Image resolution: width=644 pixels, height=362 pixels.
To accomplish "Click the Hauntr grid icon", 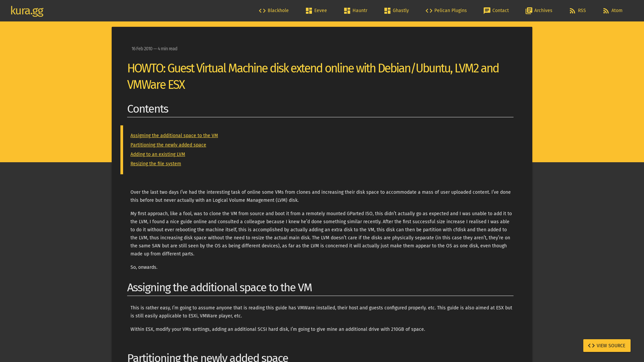I will [347, 10].
